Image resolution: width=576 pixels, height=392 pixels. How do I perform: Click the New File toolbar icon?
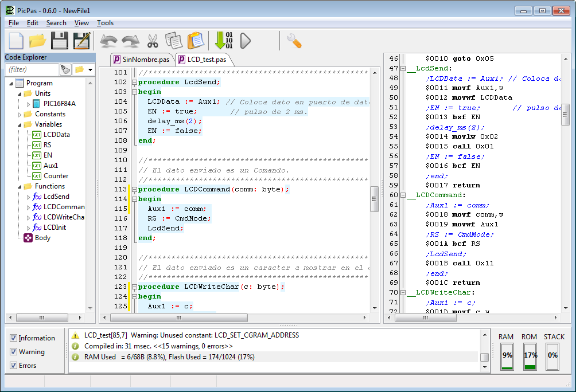pyautogui.click(x=15, y=41)
